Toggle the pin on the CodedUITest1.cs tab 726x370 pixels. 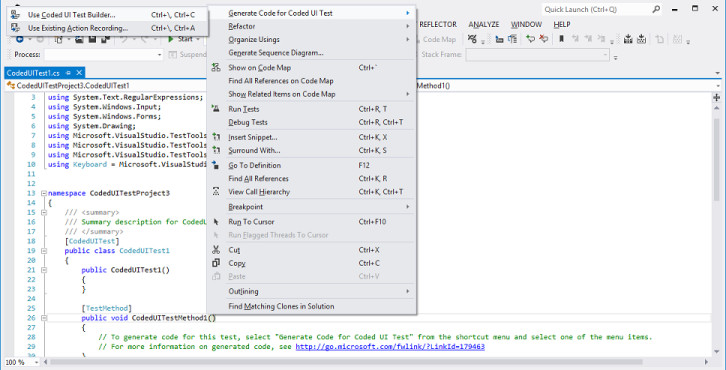pos(69,73)
